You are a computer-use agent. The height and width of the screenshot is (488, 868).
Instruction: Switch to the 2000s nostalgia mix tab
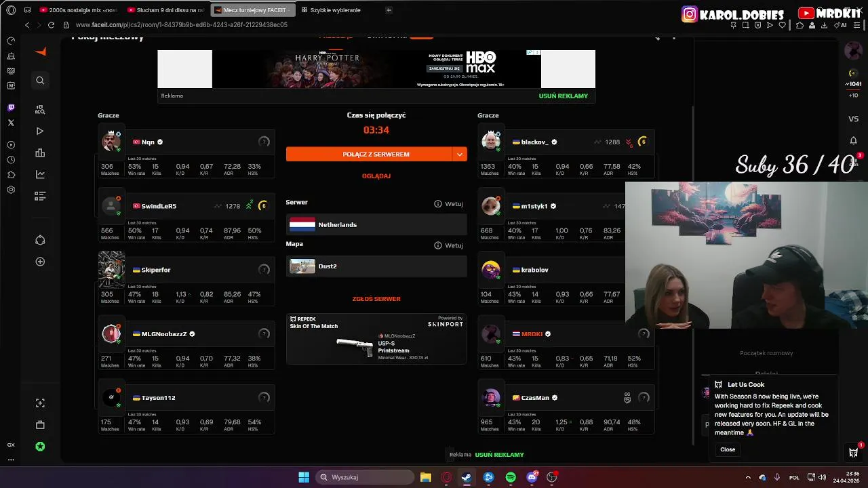78,10
